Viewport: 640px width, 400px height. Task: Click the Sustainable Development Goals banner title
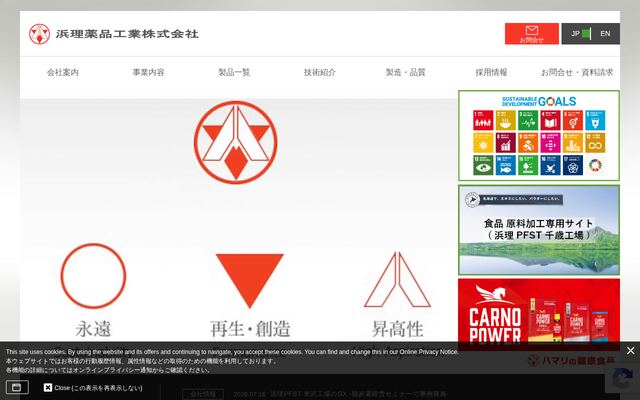pos(539,101)
